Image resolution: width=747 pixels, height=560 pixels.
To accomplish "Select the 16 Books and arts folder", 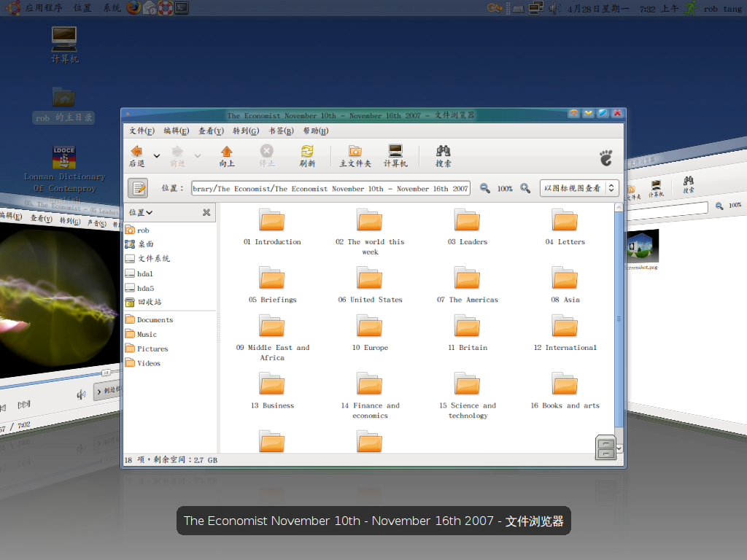I will pos(565,391).
